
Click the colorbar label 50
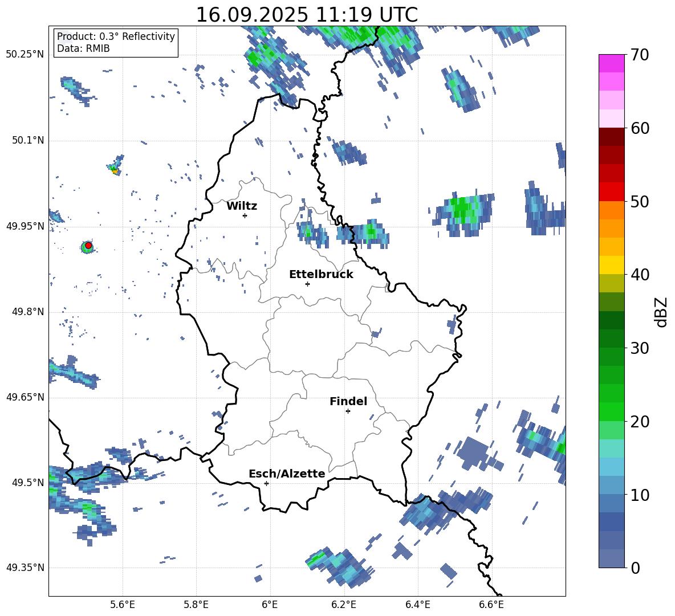(640, 201)
